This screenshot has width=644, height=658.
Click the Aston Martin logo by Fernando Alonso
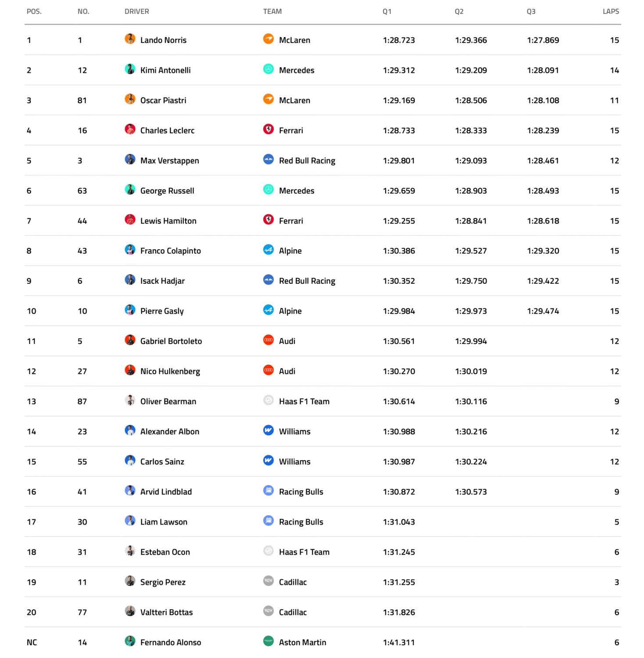point(268,641)
